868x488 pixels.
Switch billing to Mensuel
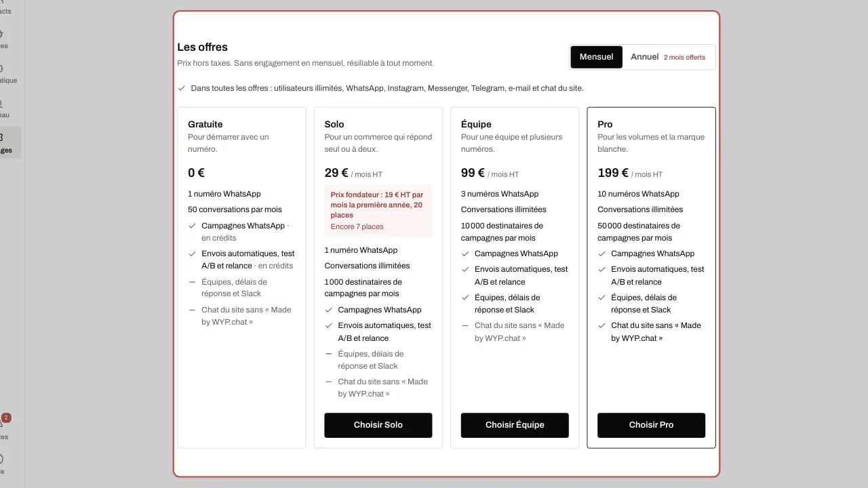[x=596, y=57]
